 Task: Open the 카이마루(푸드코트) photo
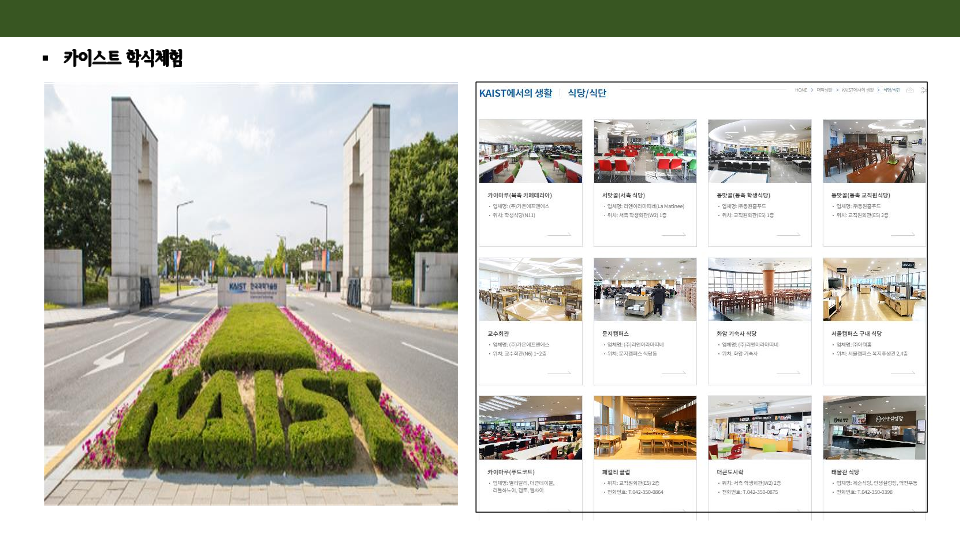tap(530, 428)
